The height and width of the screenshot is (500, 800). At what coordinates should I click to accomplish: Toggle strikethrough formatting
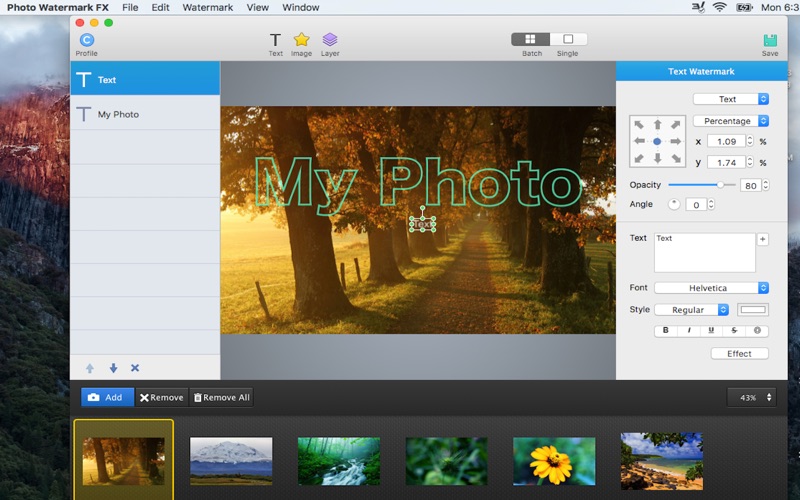click(734, 331)
